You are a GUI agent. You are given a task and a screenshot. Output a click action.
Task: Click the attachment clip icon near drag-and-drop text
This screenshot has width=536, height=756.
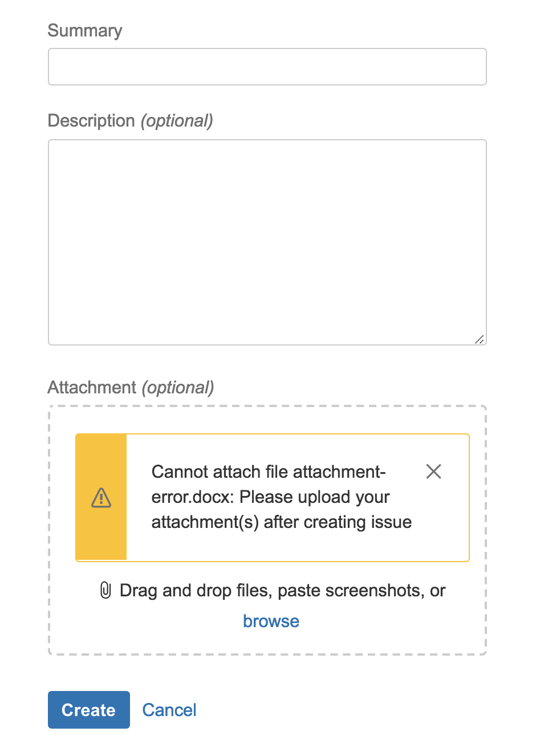pos(105,590)
